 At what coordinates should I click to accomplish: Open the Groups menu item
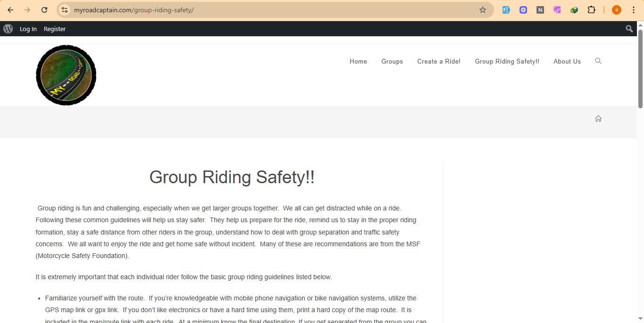pos(392,62)
